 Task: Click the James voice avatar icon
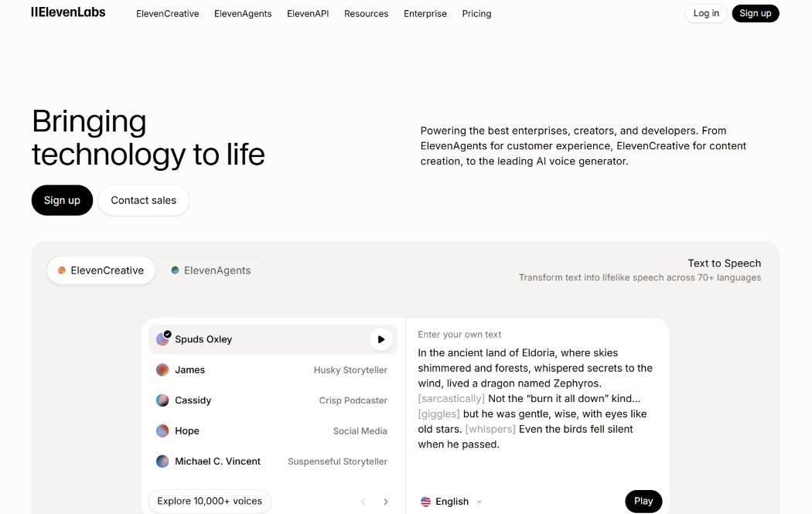tap(162, 369)
